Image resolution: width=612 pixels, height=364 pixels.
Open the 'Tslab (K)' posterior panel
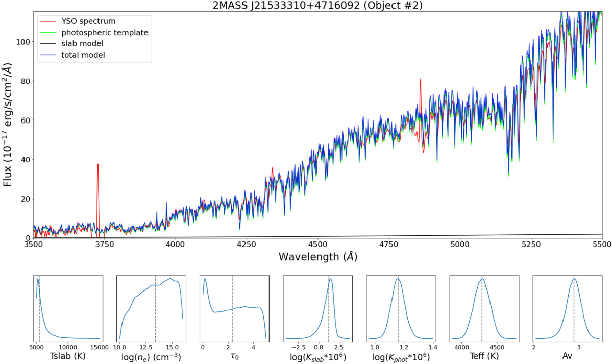[68, 308]
